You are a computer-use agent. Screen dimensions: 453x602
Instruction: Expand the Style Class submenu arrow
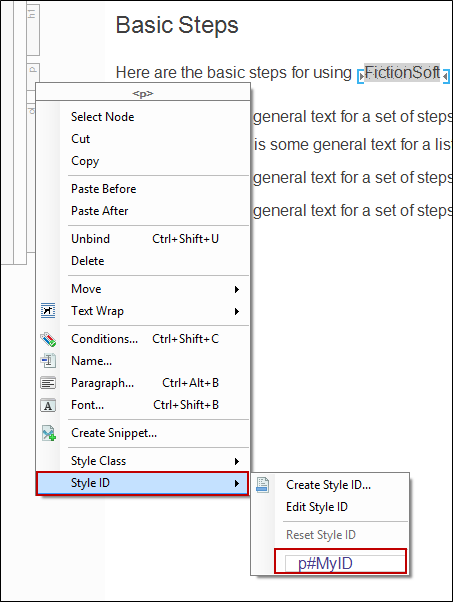[237, 461]
